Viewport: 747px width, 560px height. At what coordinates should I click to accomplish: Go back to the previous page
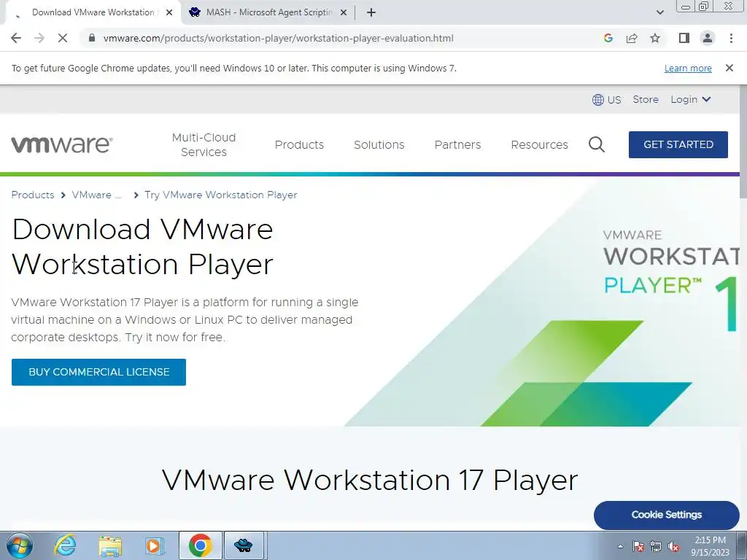(x=16, y=38)
